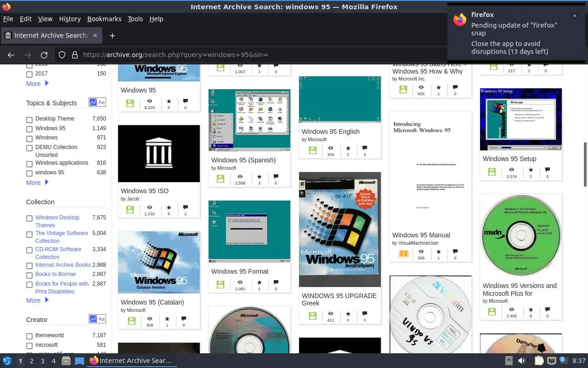Expand More under Topics & Subjects
The height and width of the screenshot is (368, 588).
pos(37,183)
